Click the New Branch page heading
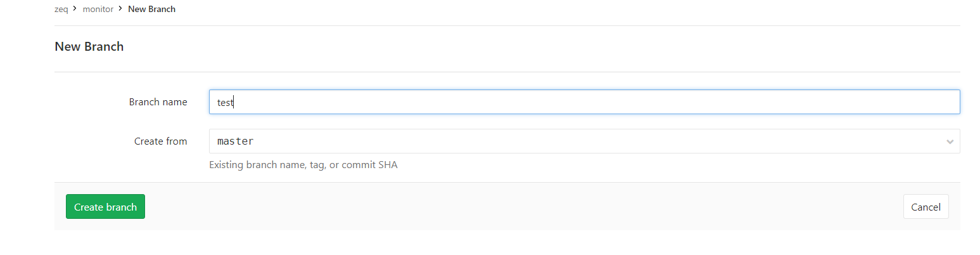Screen dimensions: 980x255 (x=89, y=46)
